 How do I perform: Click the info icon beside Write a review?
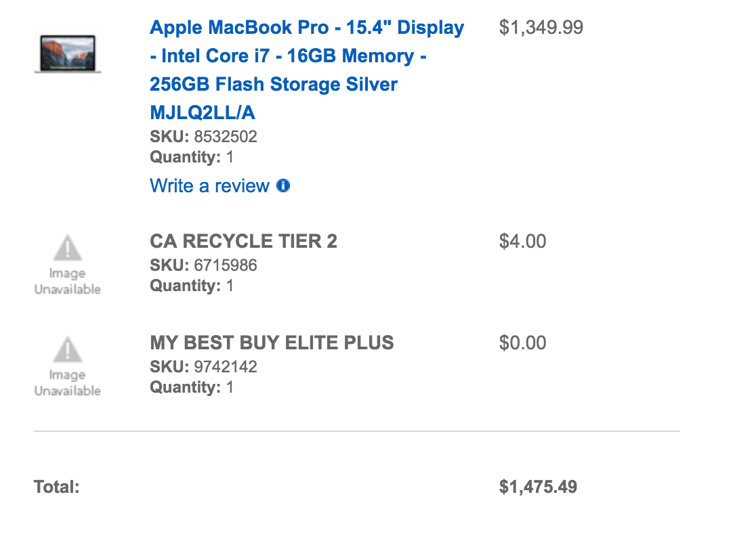[283, 185]
